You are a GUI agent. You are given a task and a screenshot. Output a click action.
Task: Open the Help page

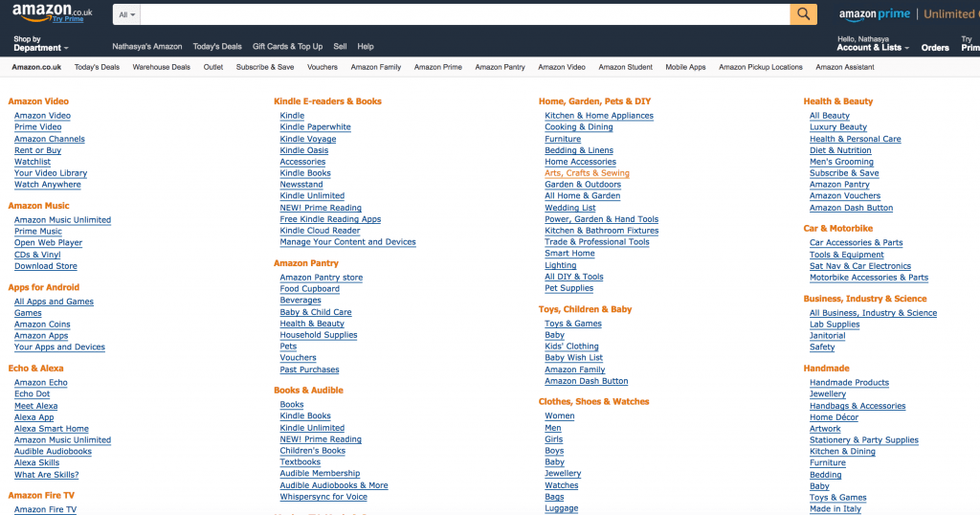tap(366, 46)
